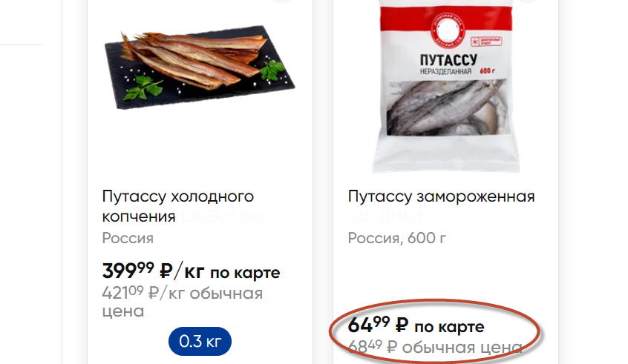Open the frozen Путассу package image
The width and height of the screenshot is (628, 364).
pyautogui.click(x=446, y=87)
